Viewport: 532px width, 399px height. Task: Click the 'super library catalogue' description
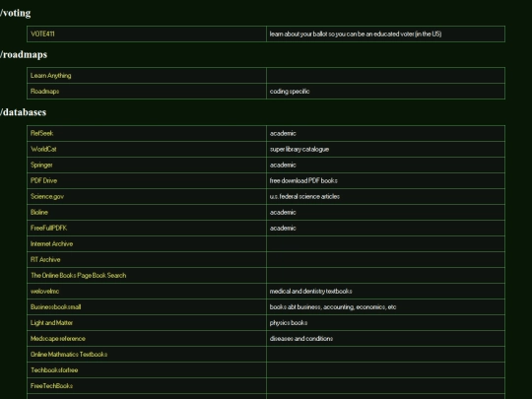(299, 149)
